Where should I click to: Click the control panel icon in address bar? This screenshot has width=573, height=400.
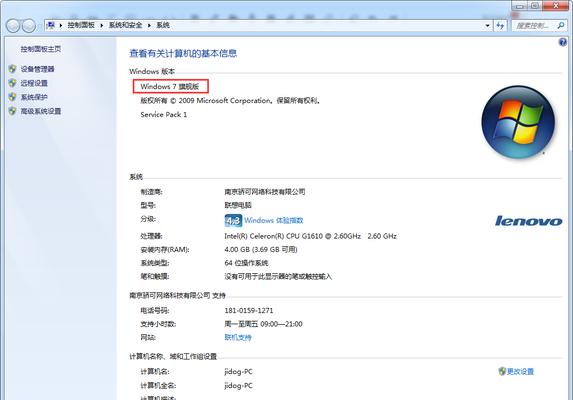[x=51, y=25]
